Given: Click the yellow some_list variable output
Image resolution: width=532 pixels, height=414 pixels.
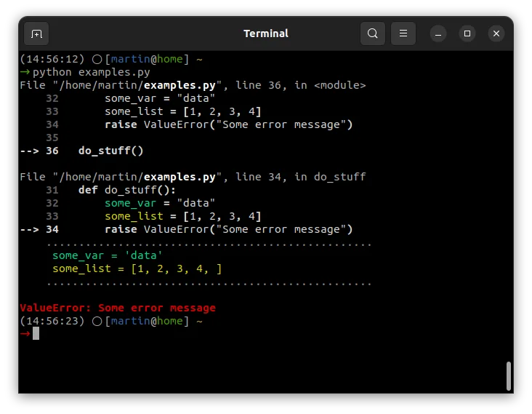Looking at the screenshot, I should [x=137, y=268].
